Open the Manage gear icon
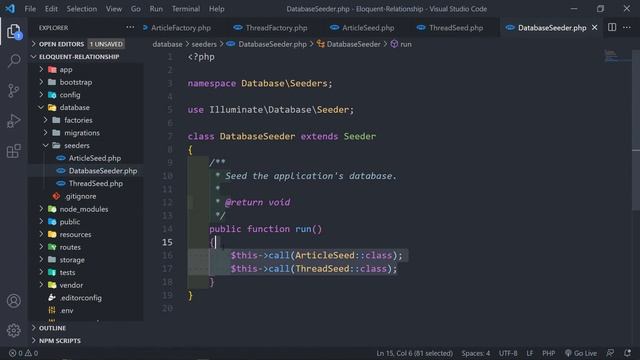 tap(14, 330)
